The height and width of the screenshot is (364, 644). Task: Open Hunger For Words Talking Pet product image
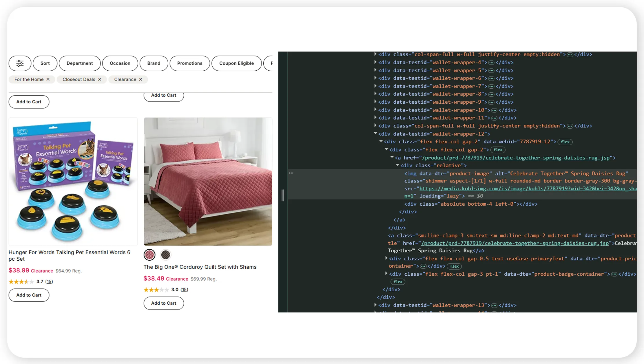[x=73, y=182]
